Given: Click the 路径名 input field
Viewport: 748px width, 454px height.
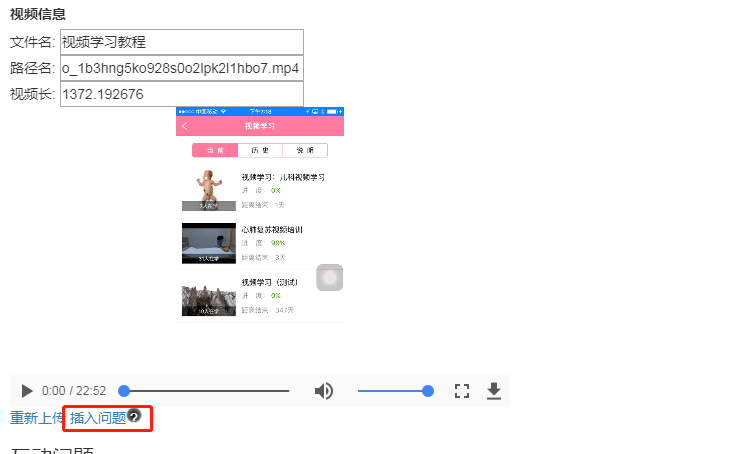Looking at the screenshot, I should pos(182,68).
